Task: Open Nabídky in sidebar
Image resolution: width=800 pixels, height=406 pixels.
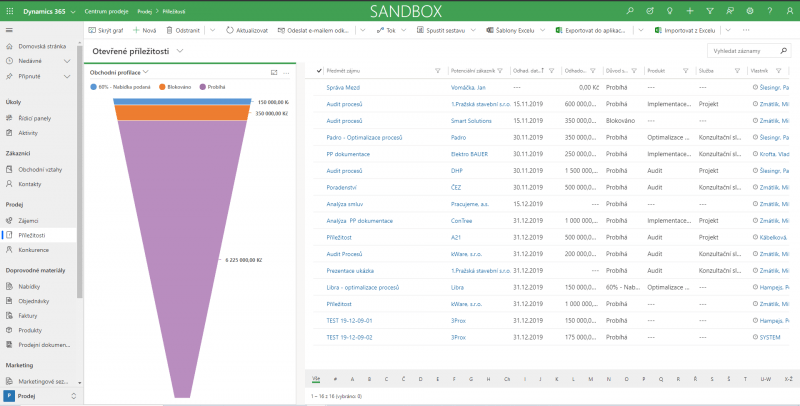Action: [29, 287]
